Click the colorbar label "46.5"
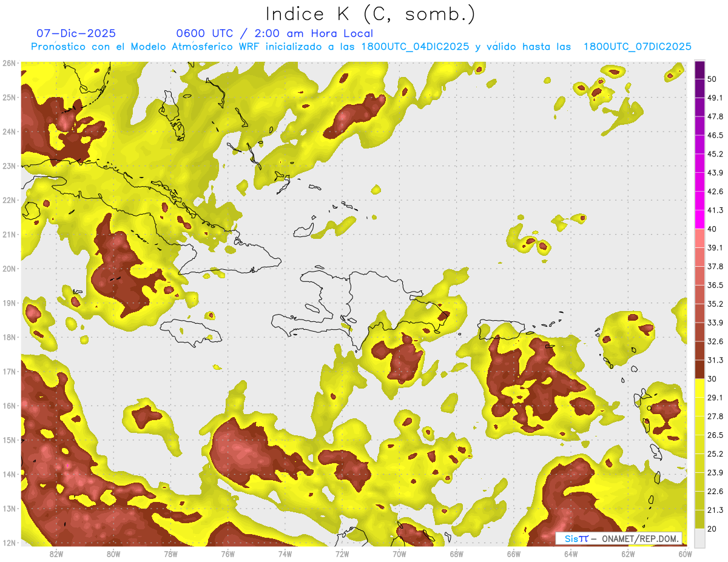Screen dimensions: 728x562 point(715,135)
